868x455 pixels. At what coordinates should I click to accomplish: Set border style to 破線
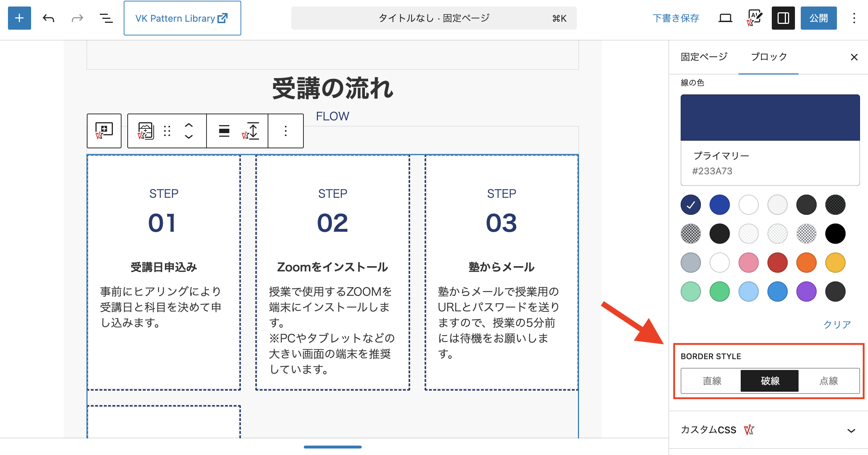coord(770,381)
